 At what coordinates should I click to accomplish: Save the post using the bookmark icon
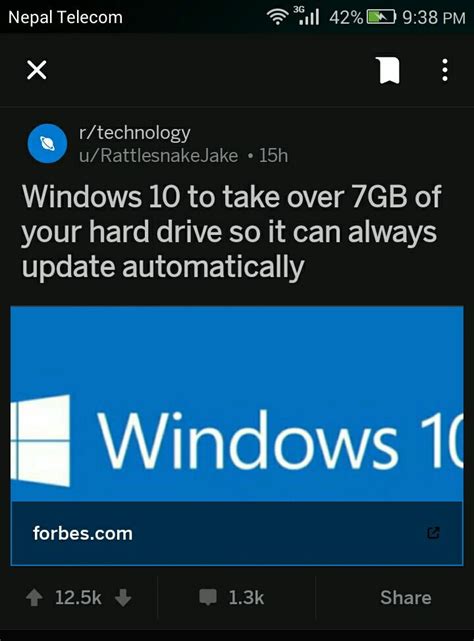[388, 70]
